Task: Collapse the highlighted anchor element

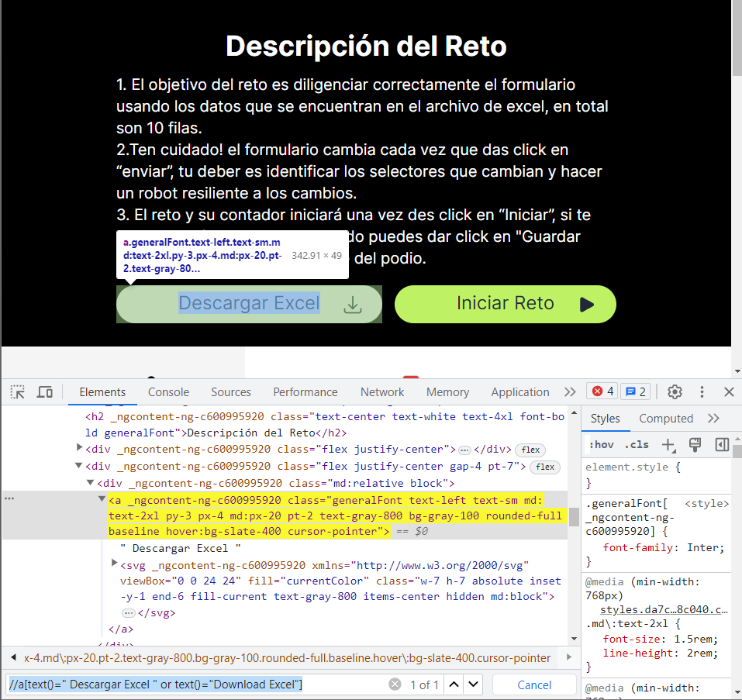Action: click(103, 499)
